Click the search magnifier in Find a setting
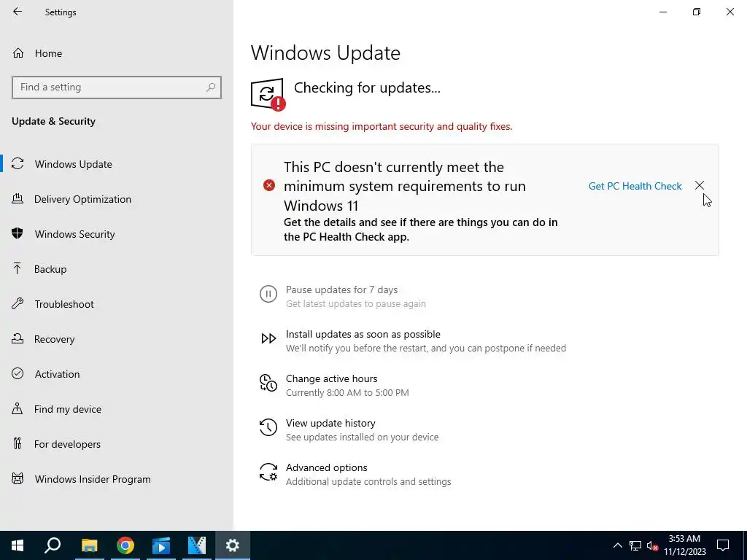The image size is (747, 560). (211, 87)
